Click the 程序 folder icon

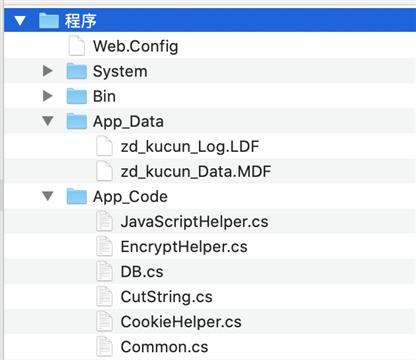49,21
